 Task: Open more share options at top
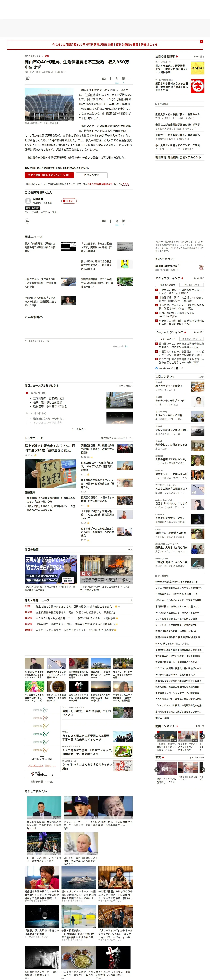pyautogui.click(x=130, y=79)
